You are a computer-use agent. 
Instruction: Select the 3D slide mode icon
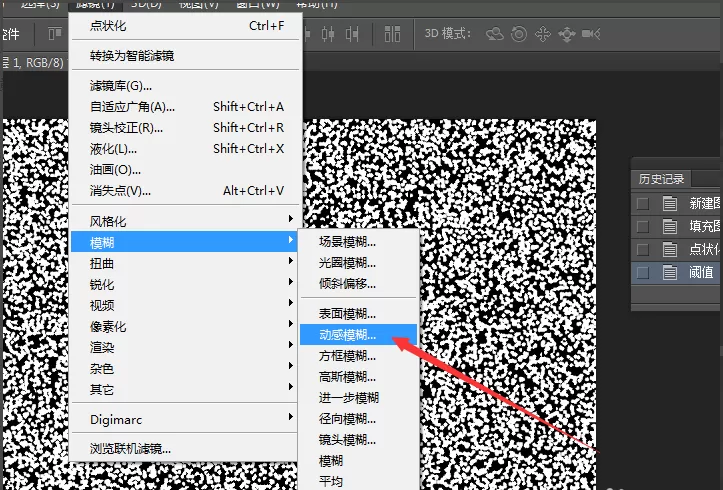(x=567, y=34)
